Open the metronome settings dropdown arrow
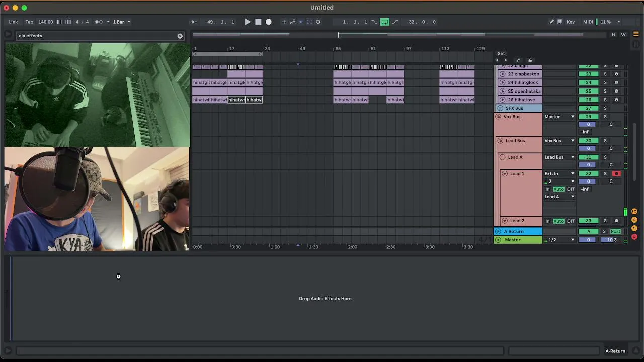The image size is (644, 362). (107, 22)
